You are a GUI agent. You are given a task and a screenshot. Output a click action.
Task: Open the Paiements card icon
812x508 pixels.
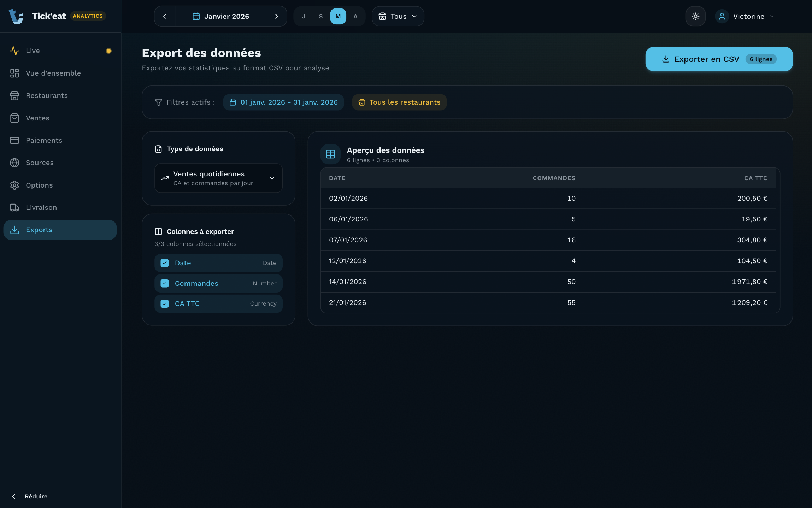click(14, 140)
